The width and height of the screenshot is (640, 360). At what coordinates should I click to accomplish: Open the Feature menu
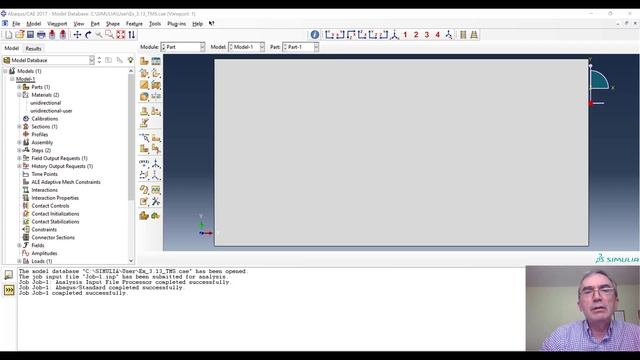(x=134, y=24)
